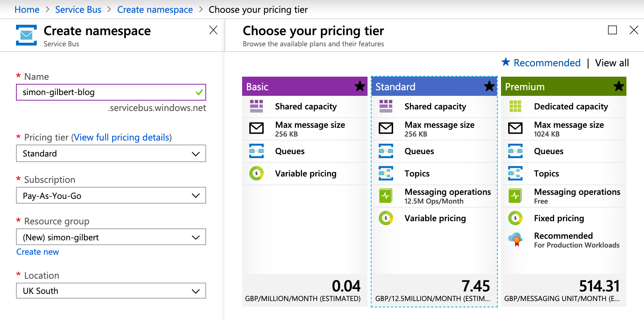
Task: Click the Premium Queues icon
Action: [515, 151]
